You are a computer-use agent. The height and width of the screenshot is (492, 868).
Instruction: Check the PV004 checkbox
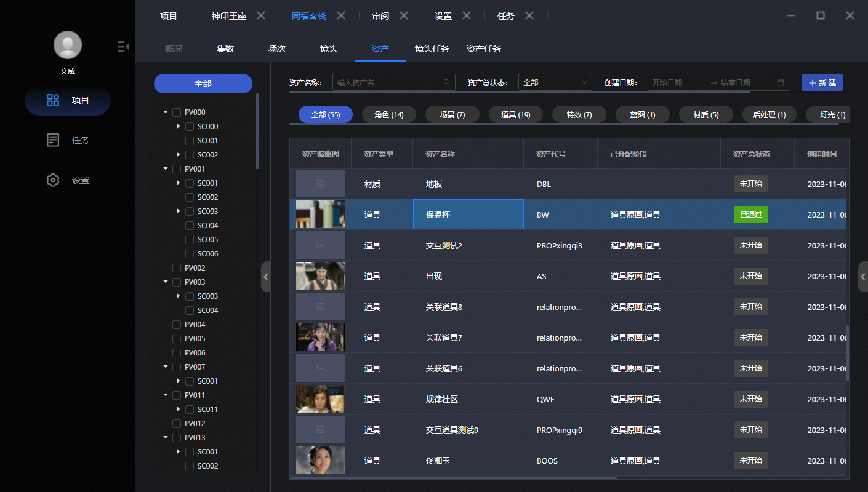click(177, 325)
